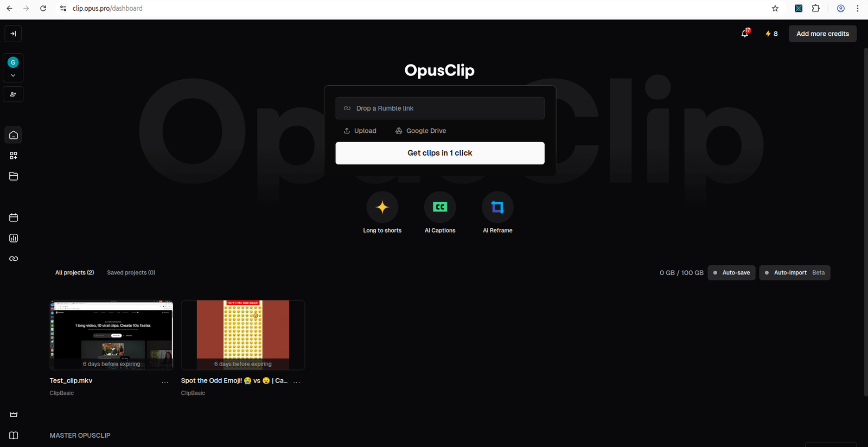
Task: Reload the page in the browser
Action: [43, 8]
